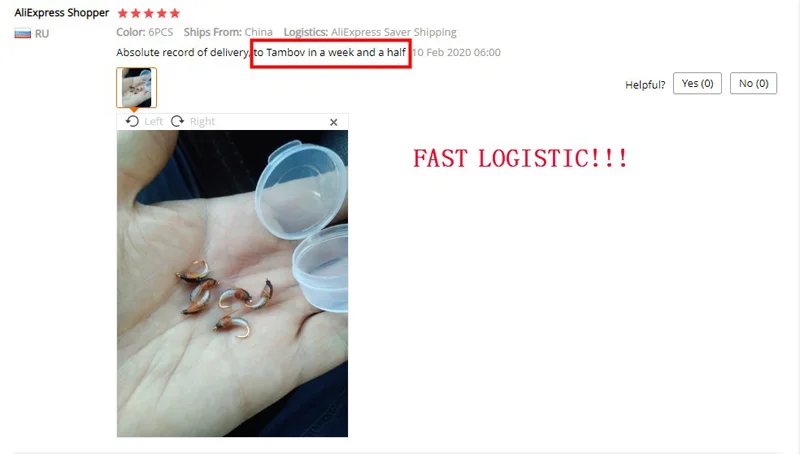Screen dimensions: 800x455
Task: Click the "Right" rotate label
Action: (202, 121)
